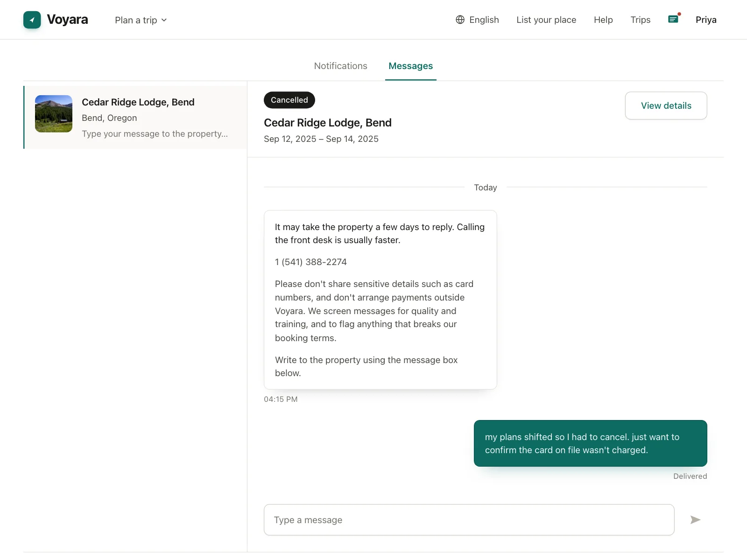
Task: Click the 04:15 PM timestamp
Action: click(281, 399)
